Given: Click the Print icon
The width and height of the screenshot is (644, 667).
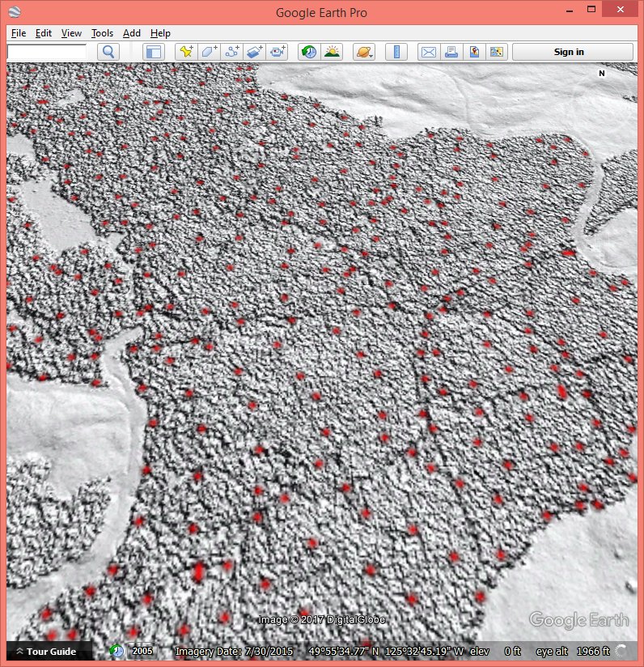Looking at the screenshot, I should pos(451,52).
